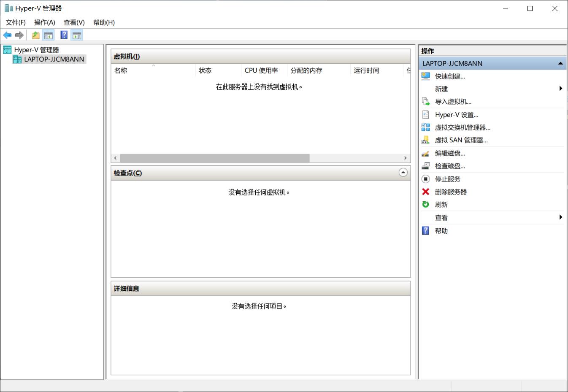Screen dimensions: 568x392
Task: Click the Inspect Disk icon
Action: click(x=426, y=166)
